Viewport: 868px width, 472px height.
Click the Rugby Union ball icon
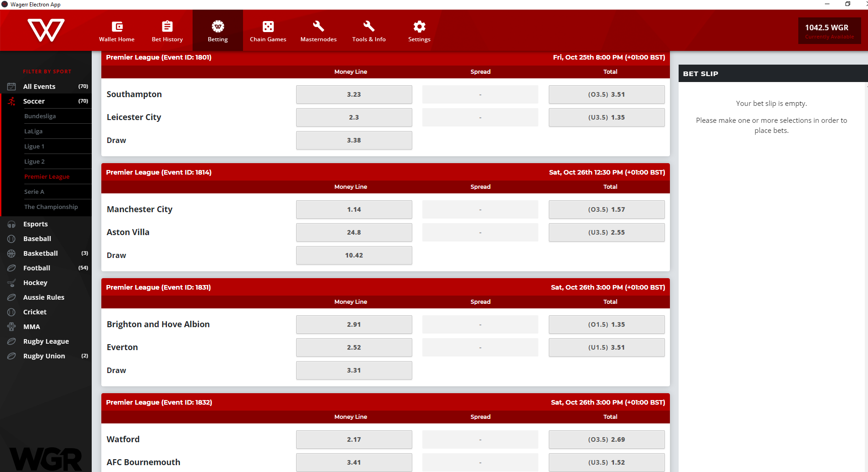[x=11, y=356]
